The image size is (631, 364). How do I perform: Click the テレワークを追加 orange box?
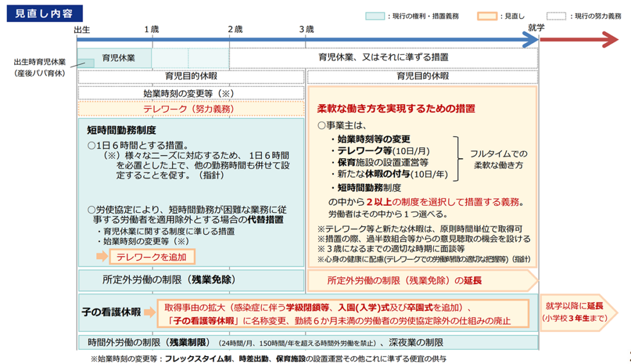click(x=156, y=256)
